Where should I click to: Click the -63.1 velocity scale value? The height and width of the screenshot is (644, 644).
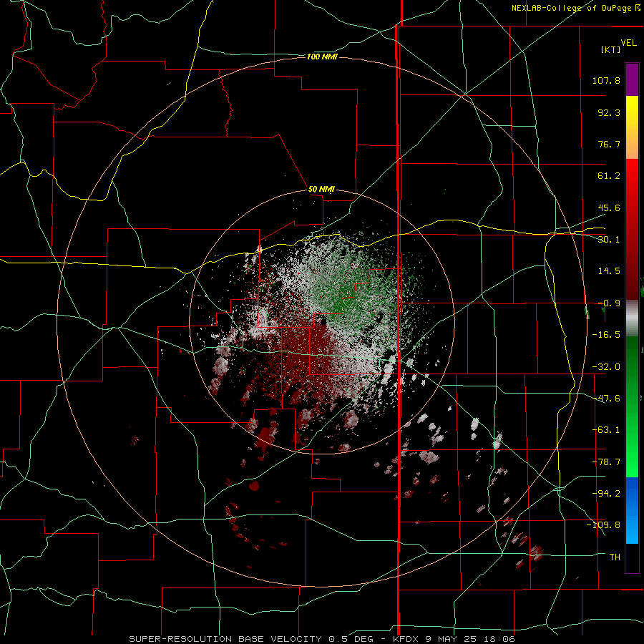[606, 430]
